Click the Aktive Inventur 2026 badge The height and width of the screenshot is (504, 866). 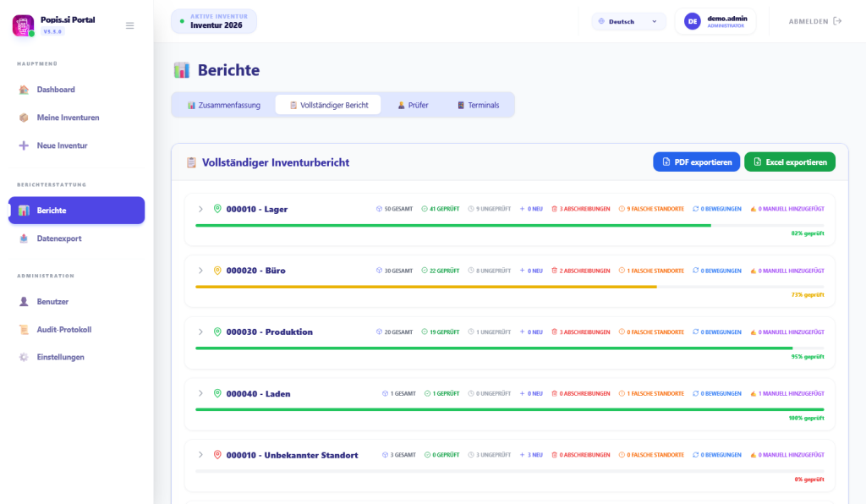(213, 21)
